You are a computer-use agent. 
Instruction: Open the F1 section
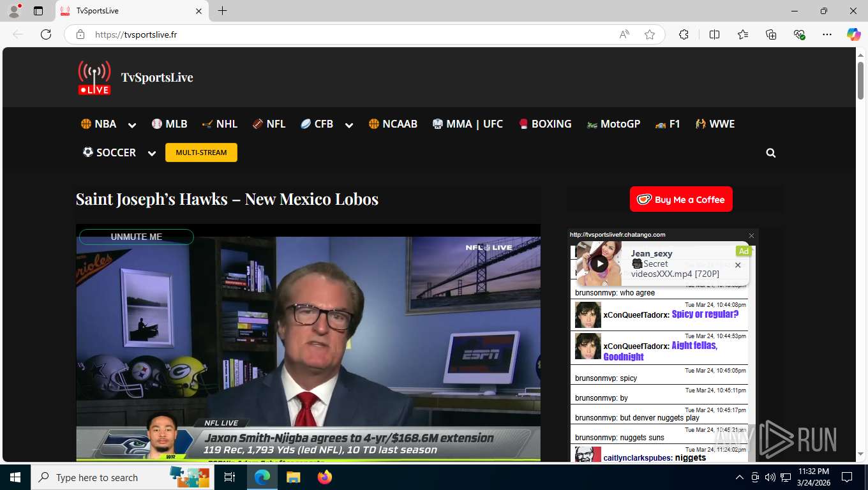click(x=668, y=124)
